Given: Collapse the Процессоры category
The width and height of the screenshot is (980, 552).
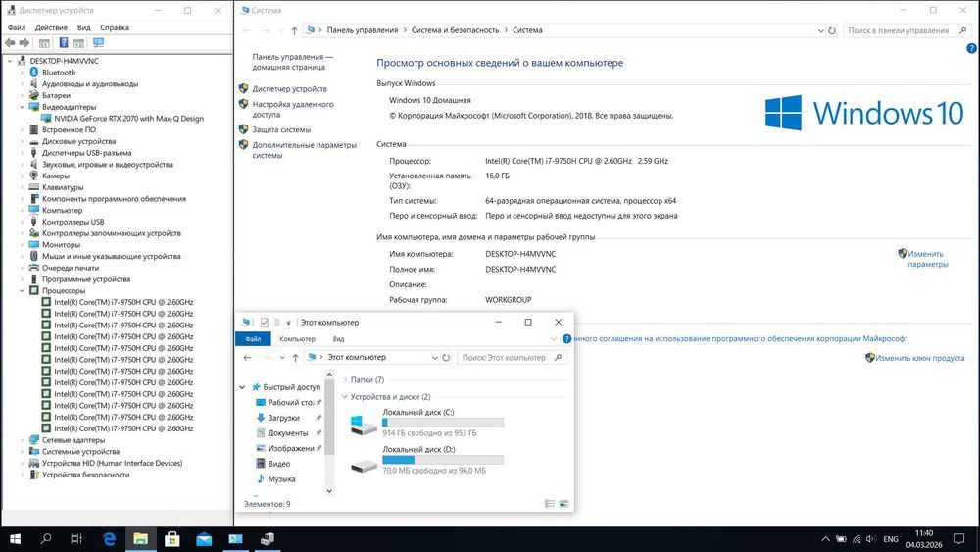Looking at the screenshot, I should click(22, 290).
